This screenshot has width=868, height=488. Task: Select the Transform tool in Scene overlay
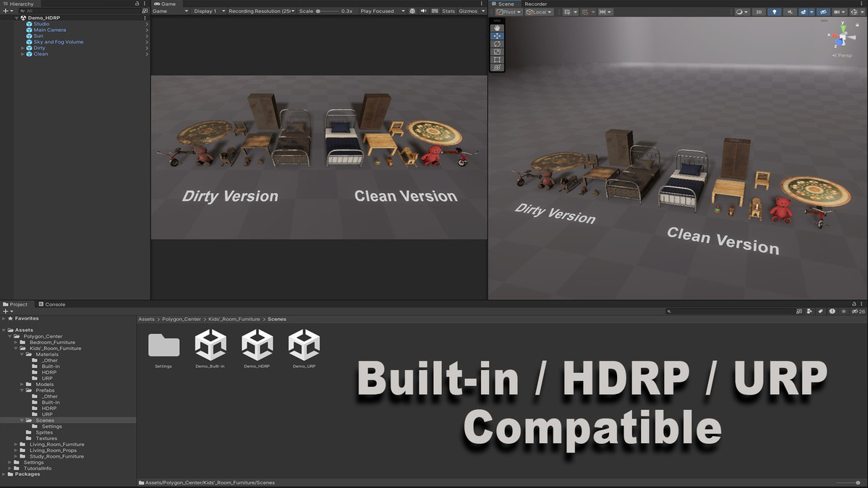point(497,67)
